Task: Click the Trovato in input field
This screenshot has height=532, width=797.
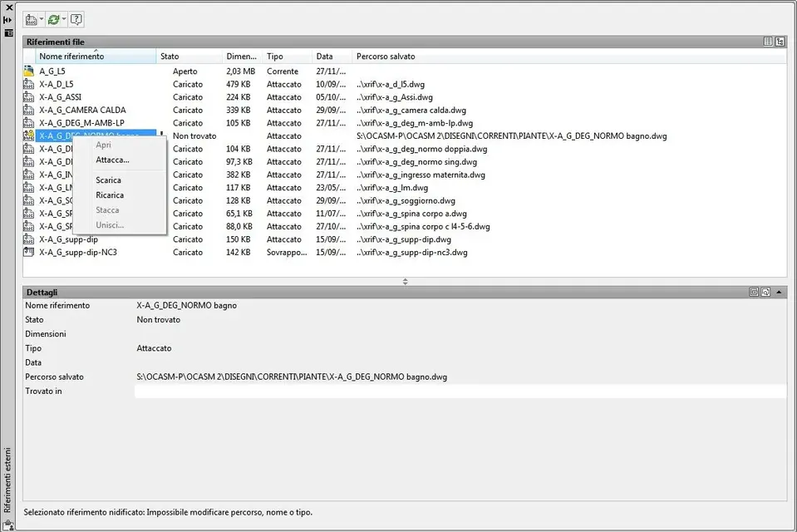Action: click(460, 392)
